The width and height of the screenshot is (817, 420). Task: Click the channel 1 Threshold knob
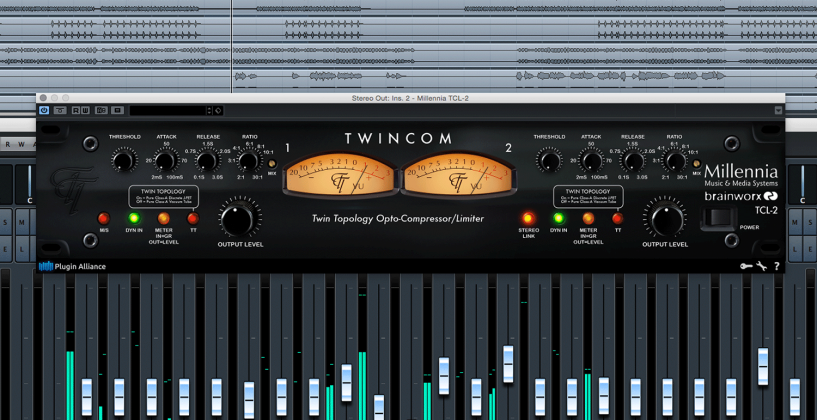coord(124,160)
